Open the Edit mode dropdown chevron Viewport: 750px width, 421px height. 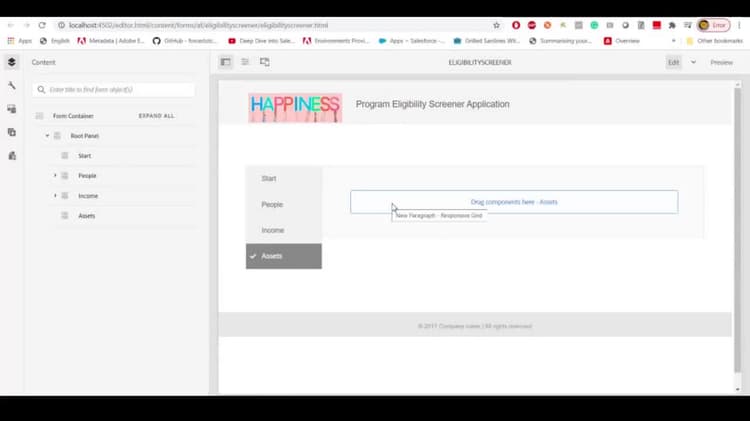pyautogui.click(x=693, y=62)
